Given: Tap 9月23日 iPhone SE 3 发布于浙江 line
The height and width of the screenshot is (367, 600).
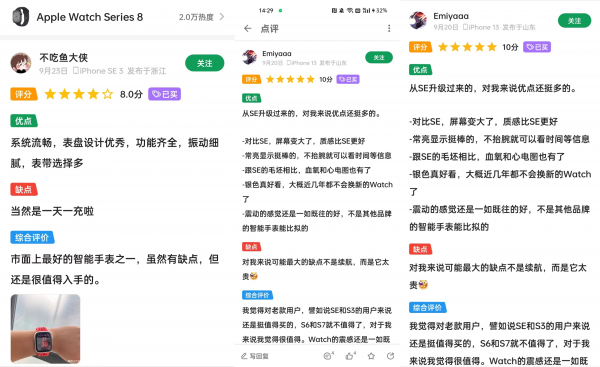Looking at the screenshot, I should pyautogui.click(x=103, y=71).
